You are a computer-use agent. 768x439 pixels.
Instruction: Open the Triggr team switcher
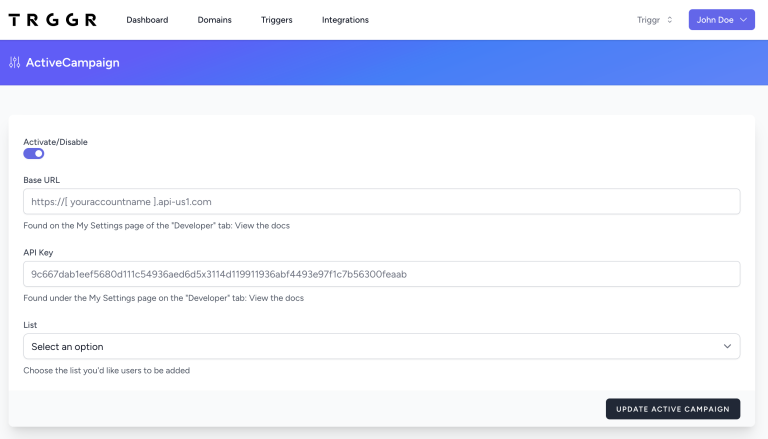click(655, 20)
